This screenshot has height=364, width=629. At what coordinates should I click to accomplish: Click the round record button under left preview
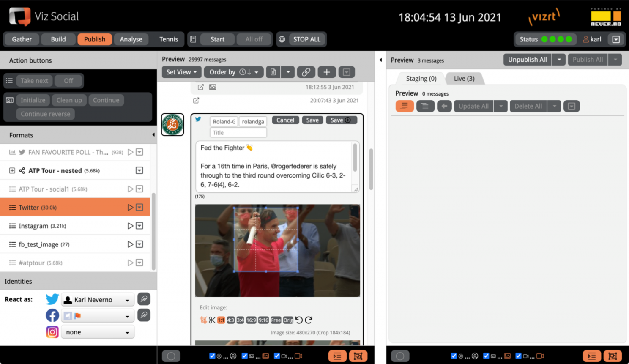pos(171,356)
